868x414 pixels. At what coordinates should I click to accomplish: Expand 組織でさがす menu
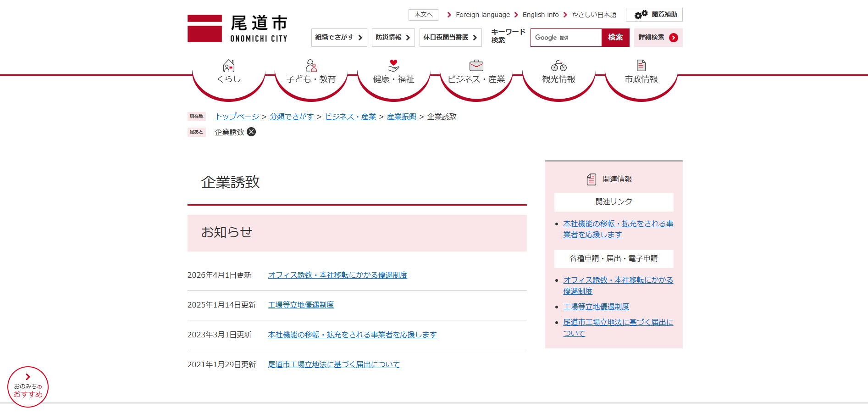tap(339, 38)
